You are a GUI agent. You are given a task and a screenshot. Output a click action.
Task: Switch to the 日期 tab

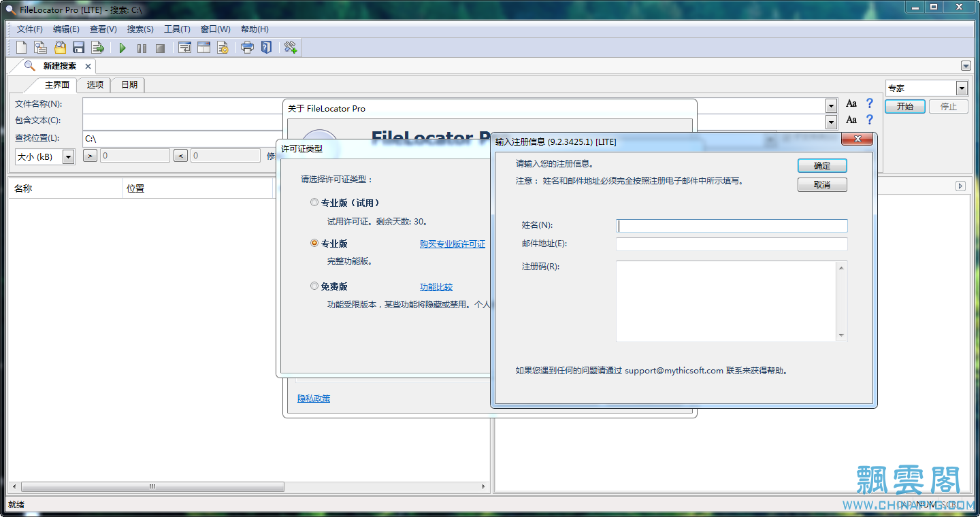[129, 85]
